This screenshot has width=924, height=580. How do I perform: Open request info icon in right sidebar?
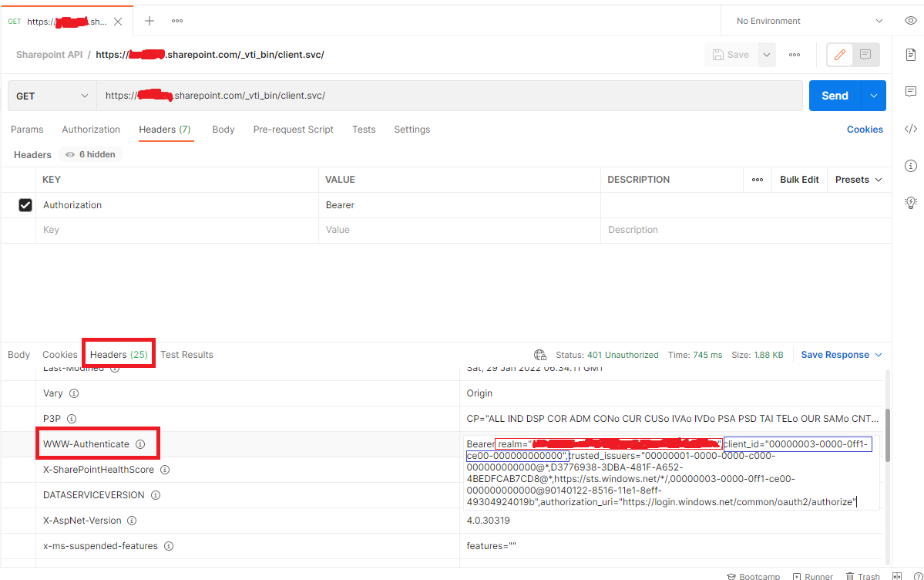[x=910, y=166]
